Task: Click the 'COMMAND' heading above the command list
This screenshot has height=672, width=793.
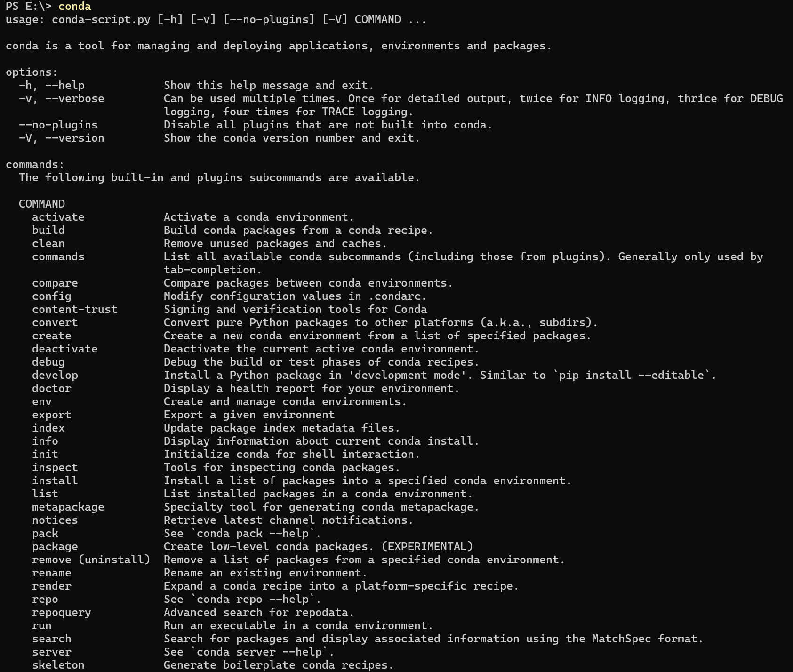Action: point(42,204)
